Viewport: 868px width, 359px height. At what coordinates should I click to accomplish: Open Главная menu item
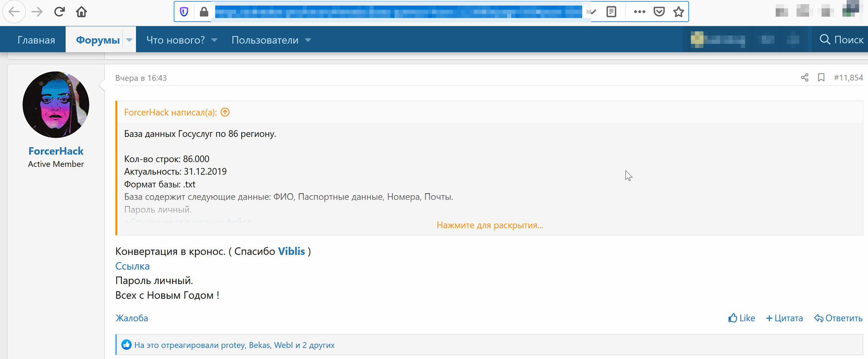coord(36,40)
